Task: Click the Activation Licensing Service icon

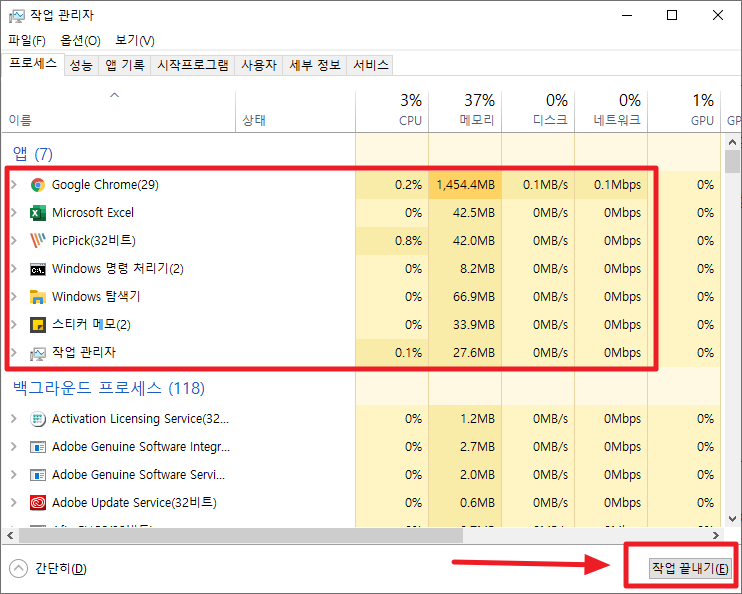Action: click(x=38, y=419)
